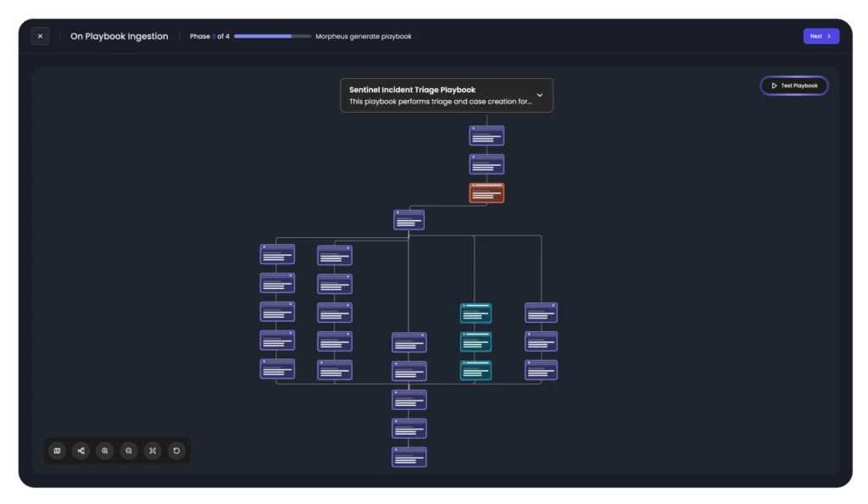Viewport: 868px width, 504px height.
Task: Click the Phase 3 of 4 progress bar
Action: pyautogui.click(x=272, y=36)
